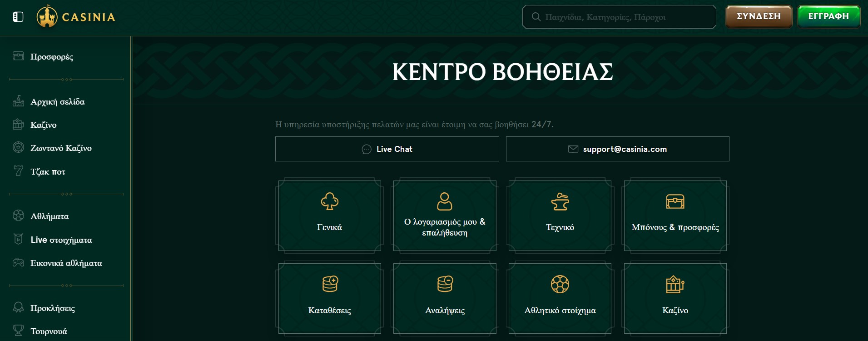The width and height of the screenshot is (868, 341).
Task: Click the anvil icon on the Τεχνικό card
Action: coord(560,201)
